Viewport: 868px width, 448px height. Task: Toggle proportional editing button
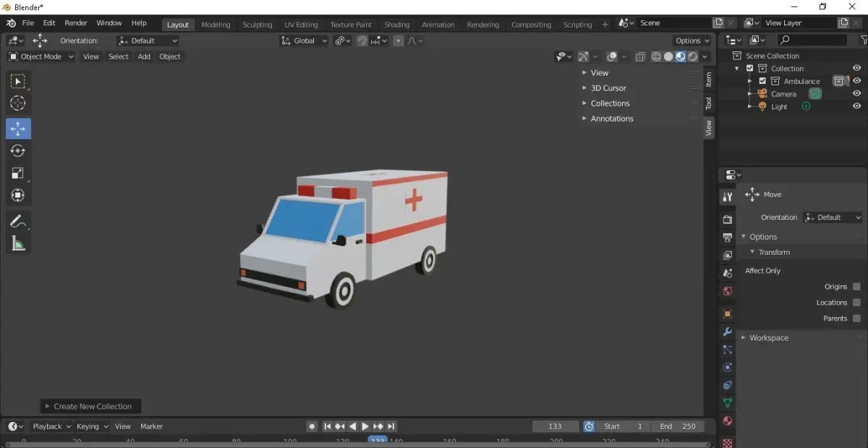(398, 41)
